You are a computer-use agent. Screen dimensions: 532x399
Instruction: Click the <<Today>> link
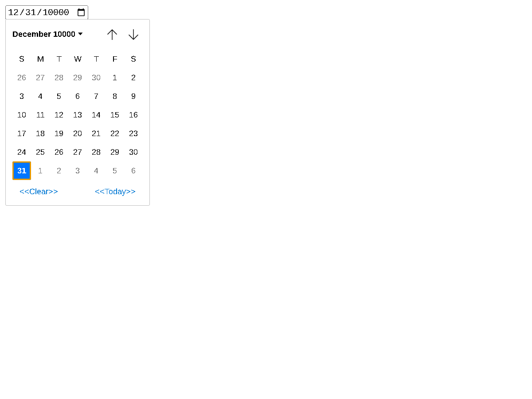pyautogui.click(x=115, y=192)
